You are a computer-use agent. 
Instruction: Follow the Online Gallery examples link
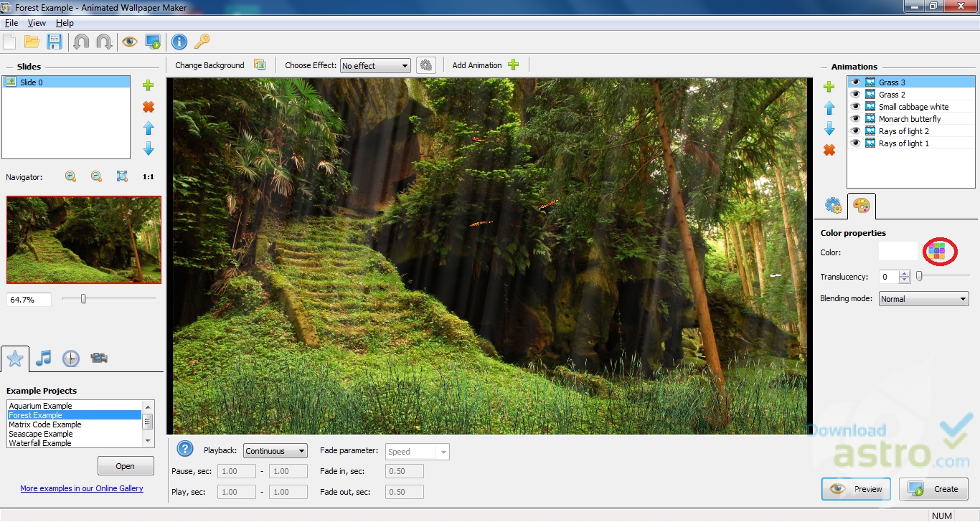click(x=82, y=488)
